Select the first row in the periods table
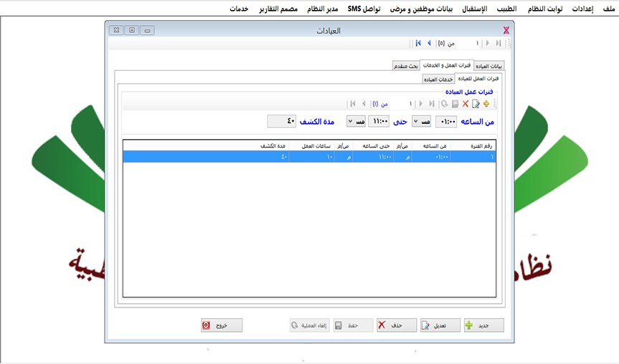The height and width of the screenshot is (364, 619). (308, 157)
